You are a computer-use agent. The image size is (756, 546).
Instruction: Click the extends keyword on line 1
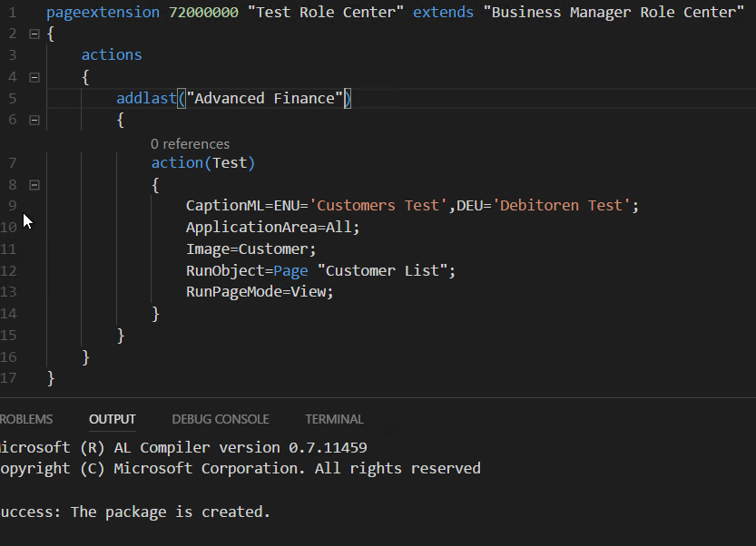443,12
